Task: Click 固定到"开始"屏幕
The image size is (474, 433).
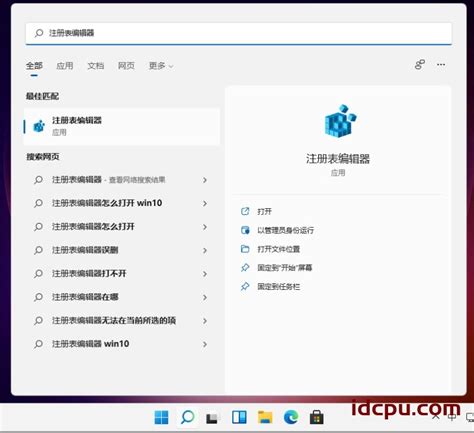Action: point(284,268)
